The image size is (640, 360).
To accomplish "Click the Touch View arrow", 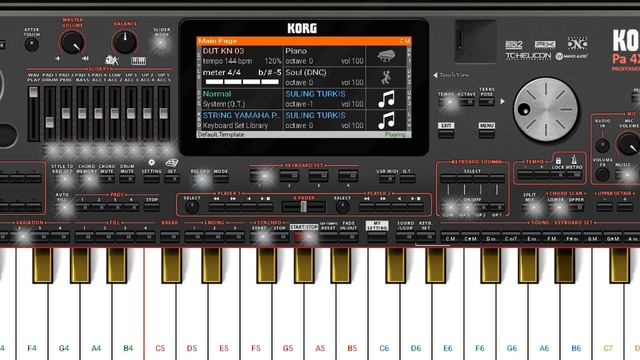I will tap(435, 75).
